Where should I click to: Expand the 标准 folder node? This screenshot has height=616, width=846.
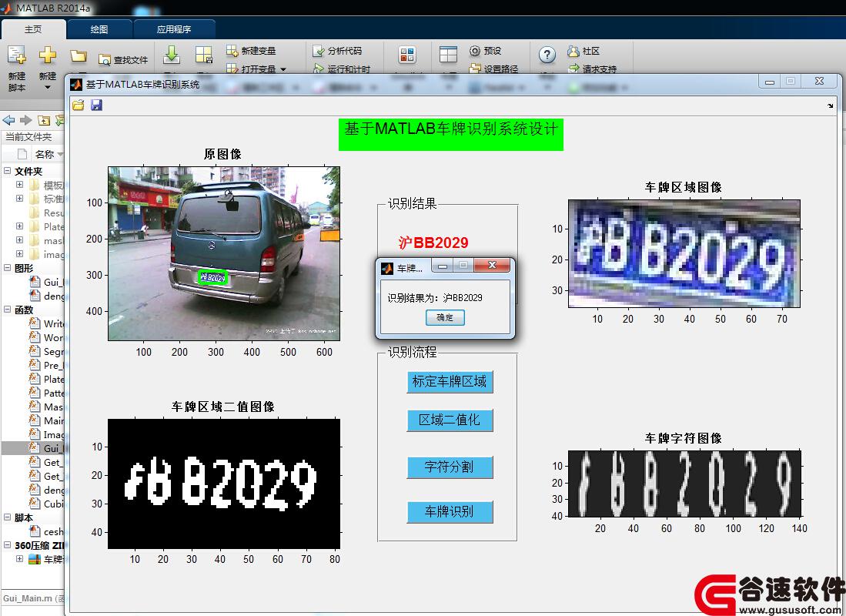pos(19,198)
